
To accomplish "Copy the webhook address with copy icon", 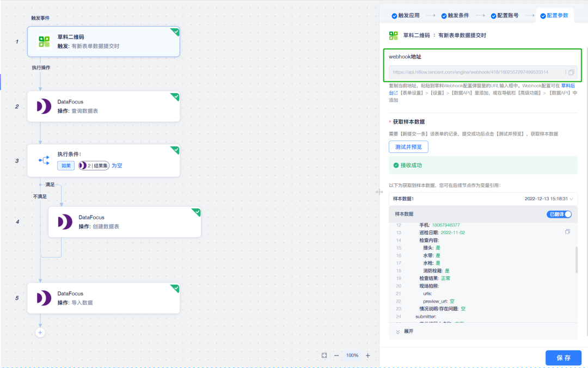I will [571, 72].
